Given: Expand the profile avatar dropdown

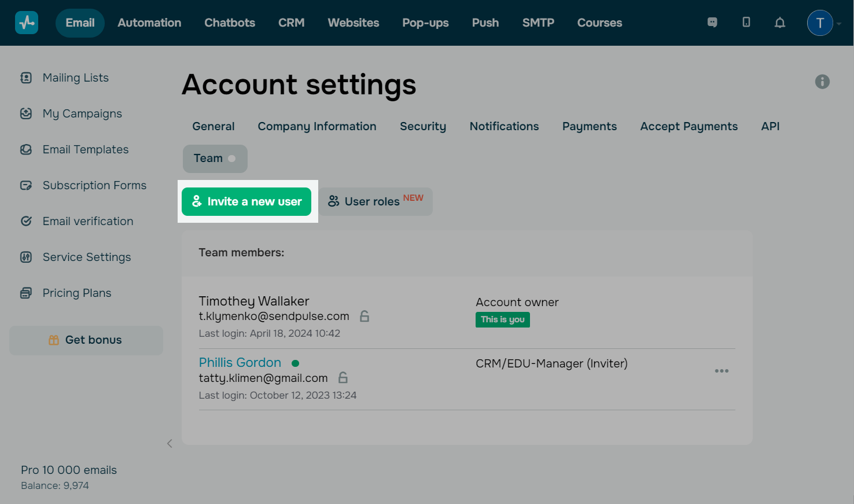Looking at the screenshot, I should tap(824, 23).
